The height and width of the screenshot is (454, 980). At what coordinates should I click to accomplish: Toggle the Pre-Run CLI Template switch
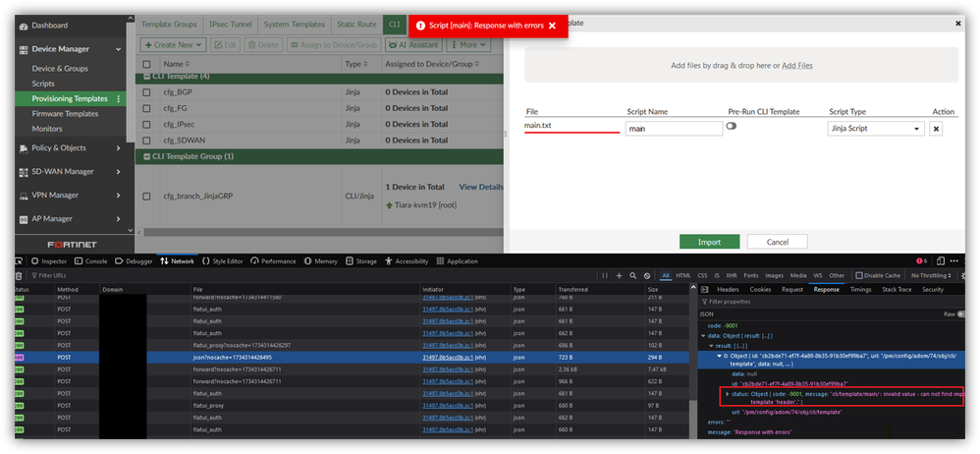733,126
